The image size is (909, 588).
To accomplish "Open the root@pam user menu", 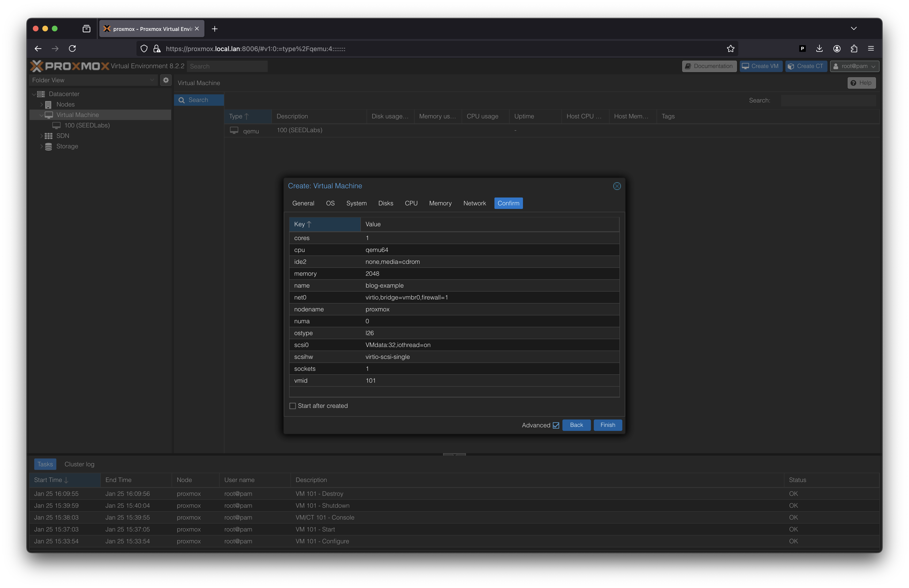I will pos(854,66).
